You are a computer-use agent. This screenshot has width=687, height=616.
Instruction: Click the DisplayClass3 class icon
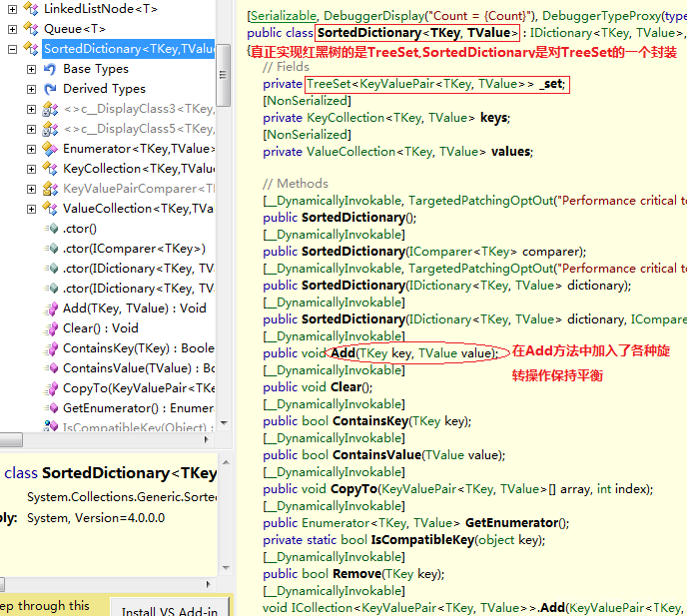click(50, 109)
